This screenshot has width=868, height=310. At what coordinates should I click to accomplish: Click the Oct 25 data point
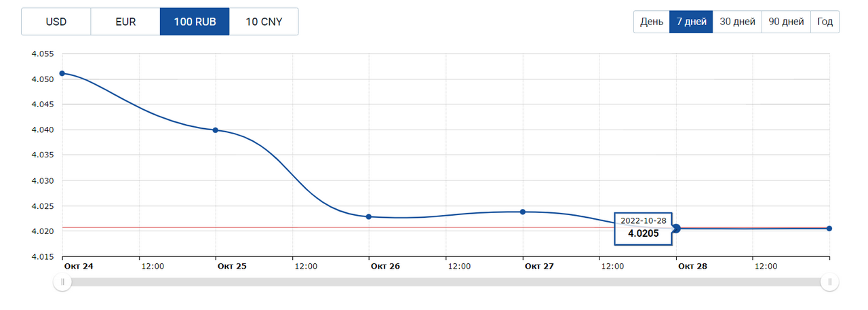point(216,130)
